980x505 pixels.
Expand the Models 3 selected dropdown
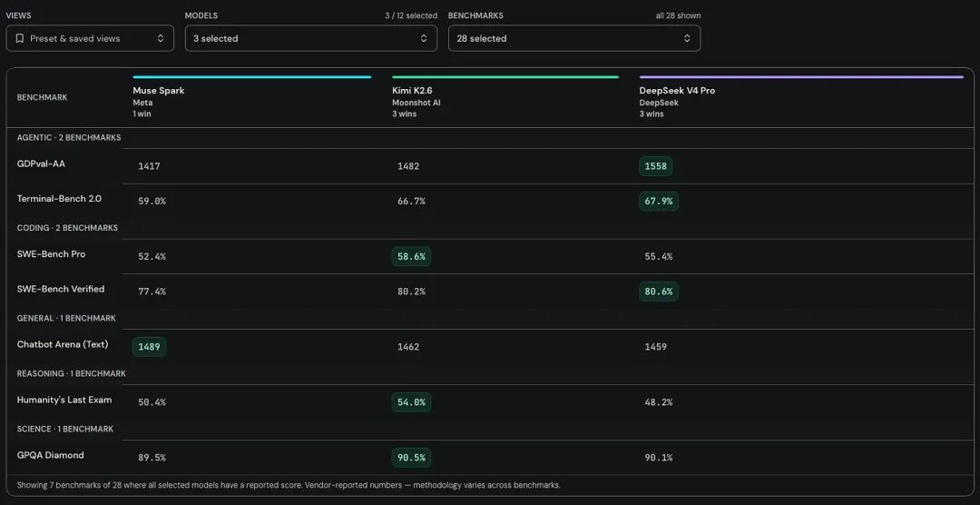(x=311, y=38)
